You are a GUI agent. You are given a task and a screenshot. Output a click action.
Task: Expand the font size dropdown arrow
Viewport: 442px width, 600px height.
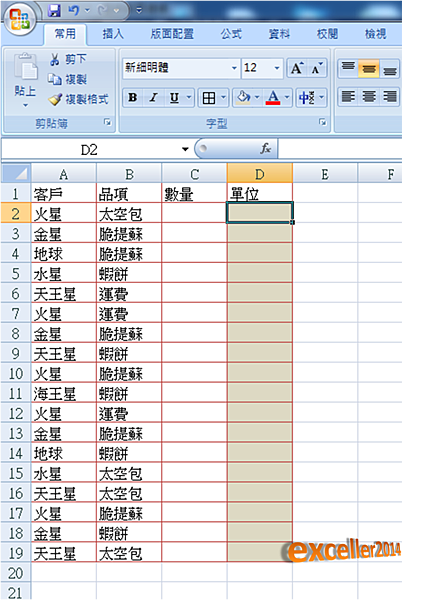click(277, 68)
